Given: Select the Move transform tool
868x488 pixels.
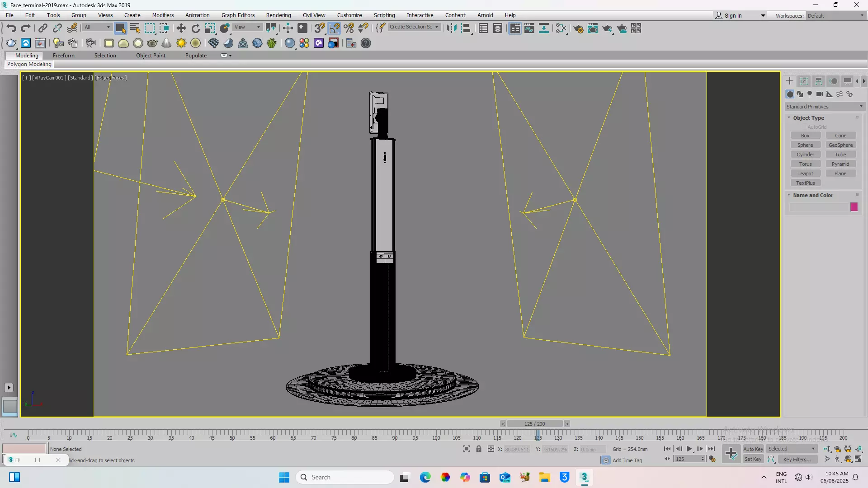Looking at the screenshot, I should pyautogui.click(x=181, y=28).
